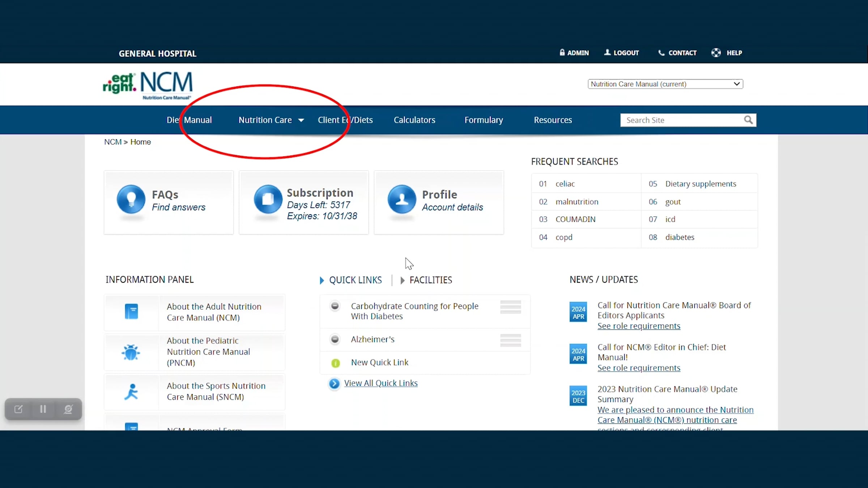Open the Profile person icon
This screenshot has height=488, width=868.
click(402, 199)
